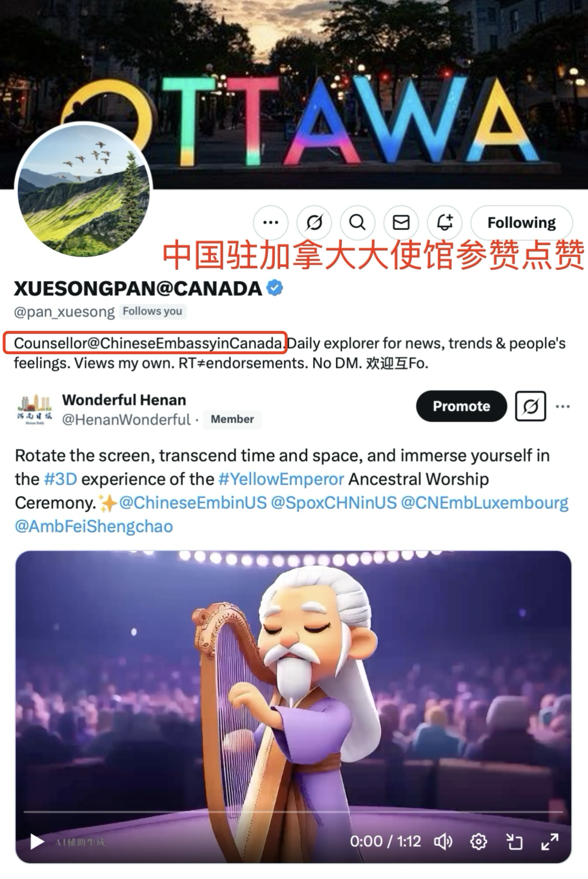Play the Yellow Emperor video
The height and width of the screenshot is (879, 588).
click(x=37, y=841)
